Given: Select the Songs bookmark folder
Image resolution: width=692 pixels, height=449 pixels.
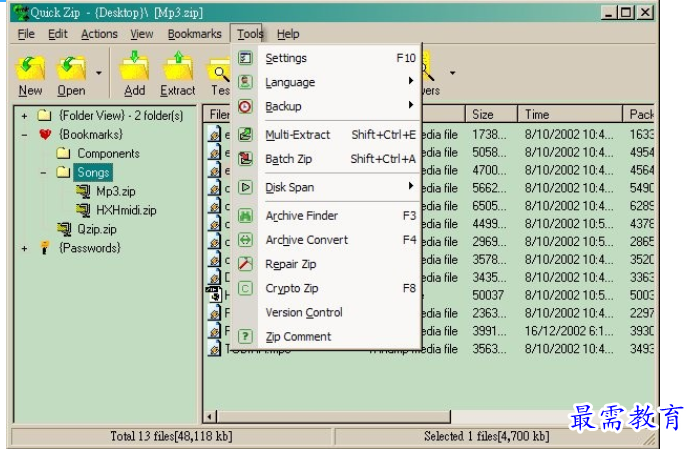Looking at the screenshot, I should 93,172.
